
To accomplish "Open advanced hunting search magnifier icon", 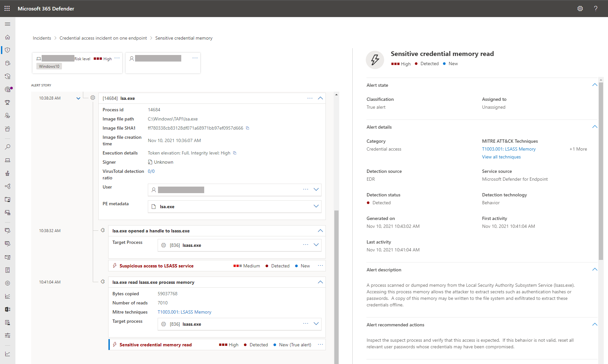I will [7, 147].
